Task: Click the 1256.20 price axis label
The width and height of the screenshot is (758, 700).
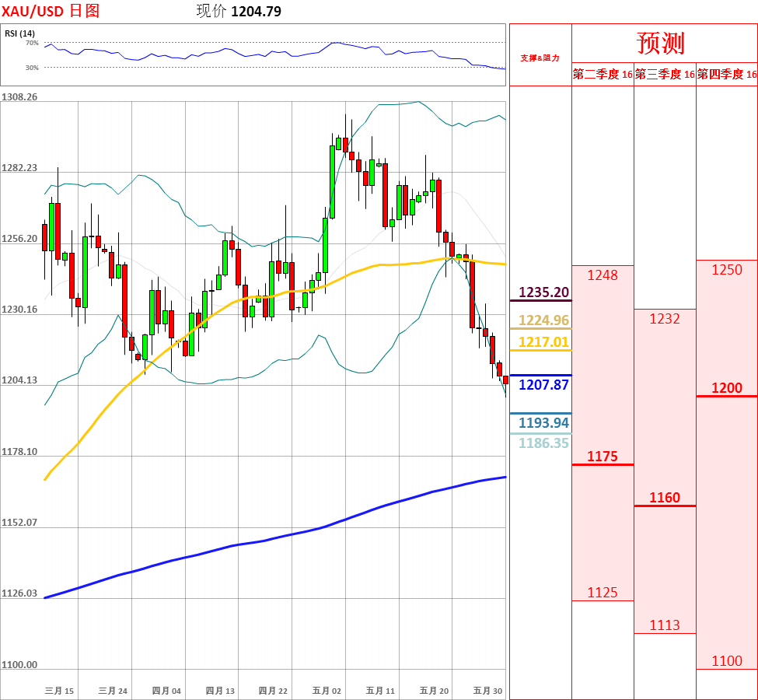Action: point(19,239)
